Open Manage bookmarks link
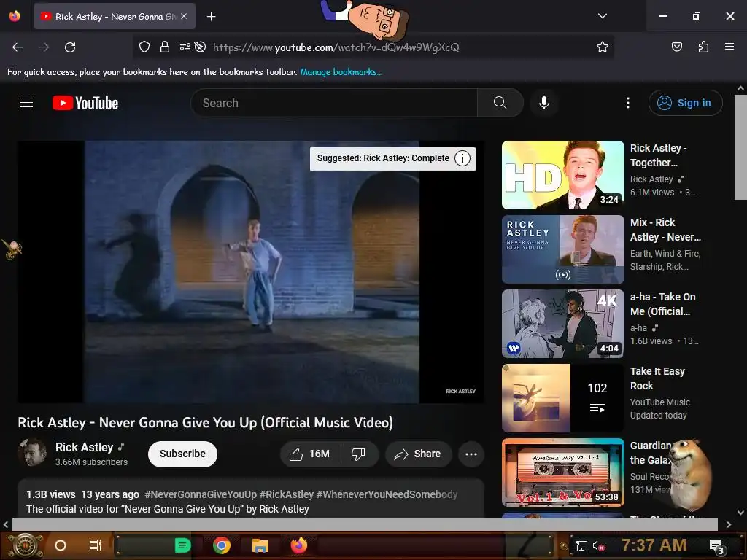 pyautogui.click(x=341, y=72)
